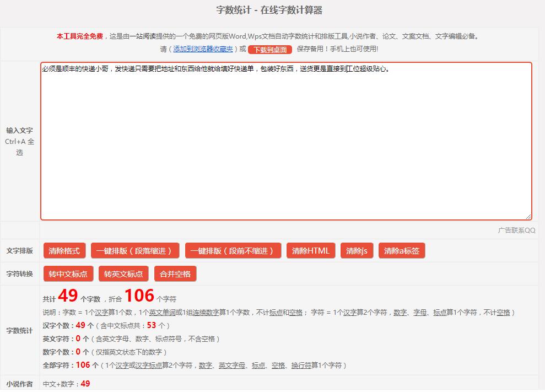545x392 pixels.
Task: Merge spaces using 合并空格 button
Action: pyautogui.click(x=175, y=274)
